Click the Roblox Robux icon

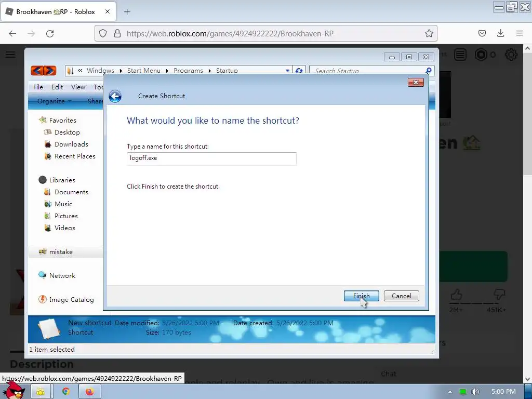[481, 55]
